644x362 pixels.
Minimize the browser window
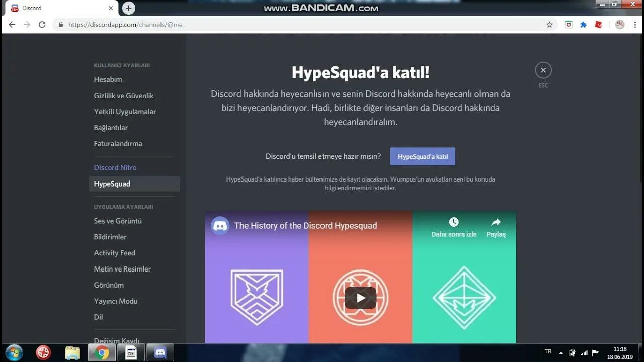click(602, 4)
